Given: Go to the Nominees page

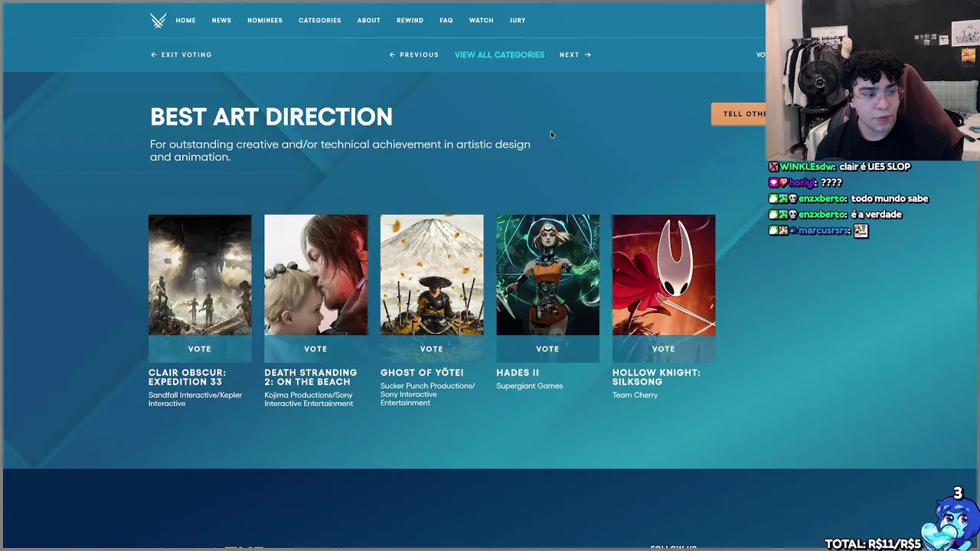Looking at the screenshot, I should (x=265, y=21).
